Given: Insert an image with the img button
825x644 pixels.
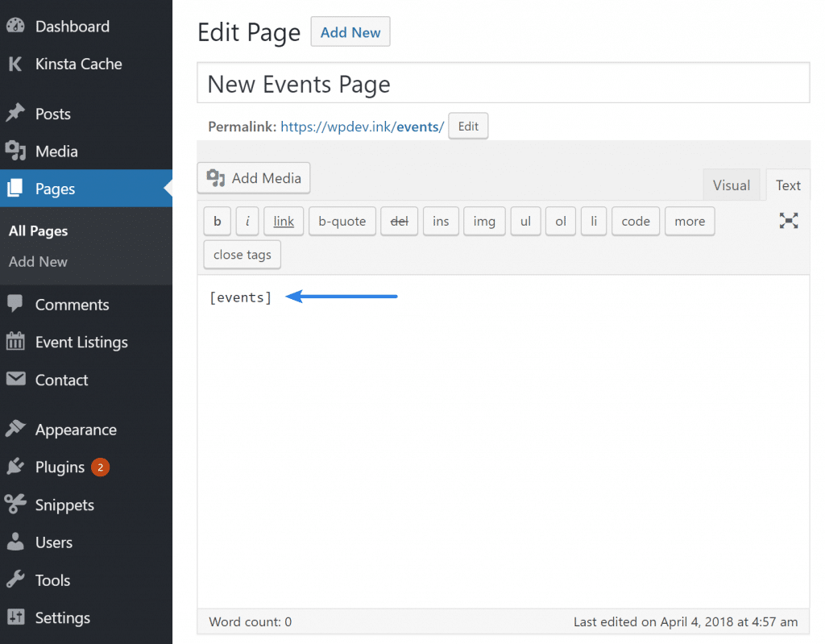Looking at the screenshot, I should coord(484,221).
